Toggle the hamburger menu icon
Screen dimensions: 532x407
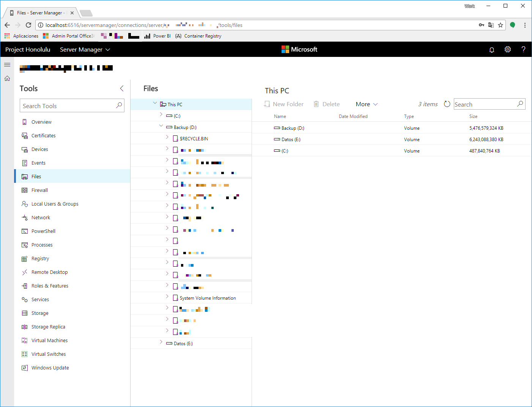[7, 65]
